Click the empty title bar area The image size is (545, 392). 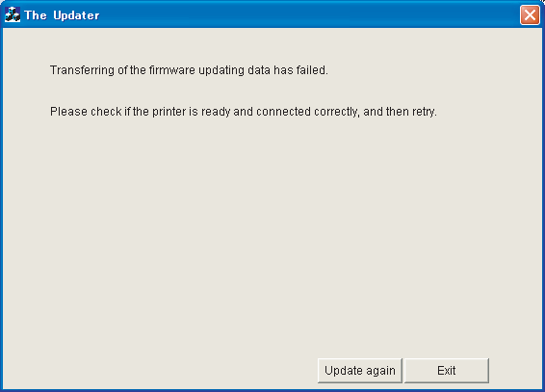(x=309, y=15)
